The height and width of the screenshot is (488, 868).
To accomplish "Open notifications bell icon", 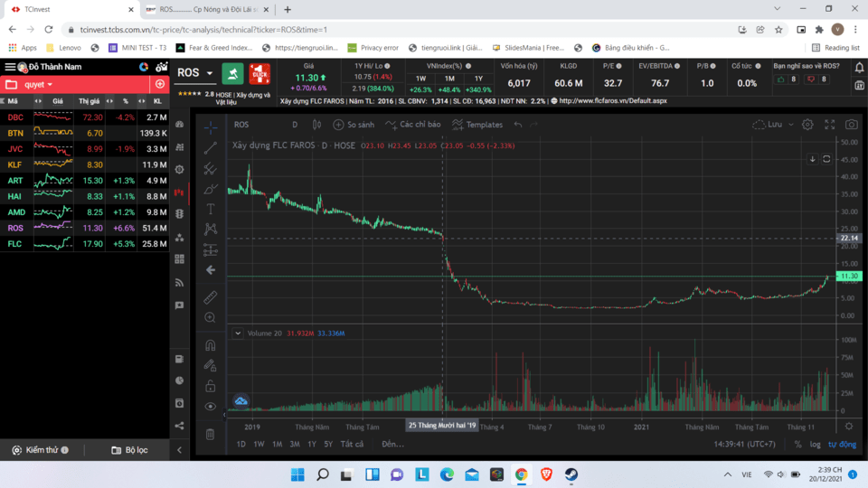I will coord(859,68).
